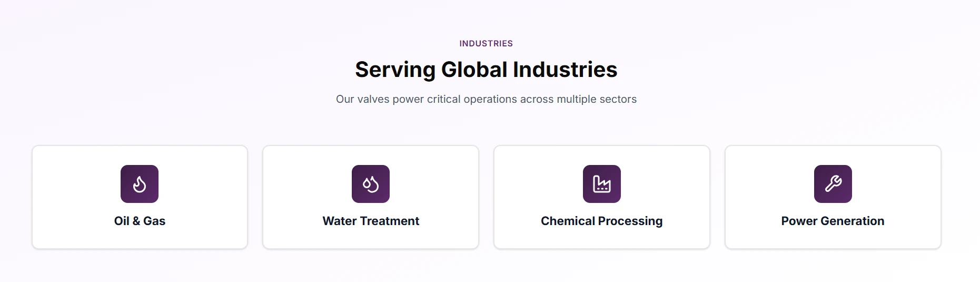
Task: Click the word Global in the heading
Action: [474, 70]
